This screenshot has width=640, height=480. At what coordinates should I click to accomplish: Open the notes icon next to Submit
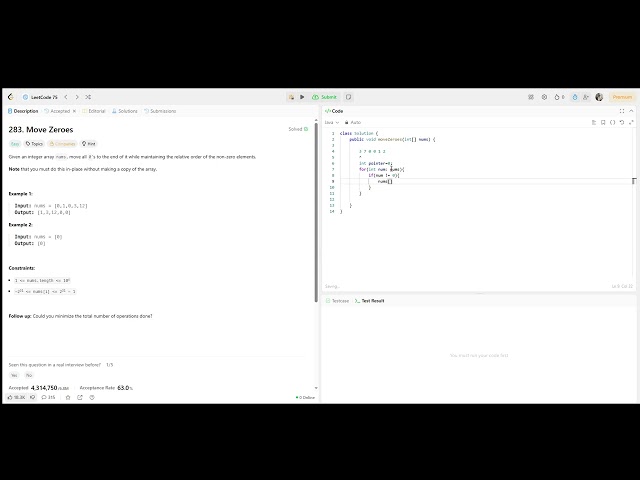349,97
